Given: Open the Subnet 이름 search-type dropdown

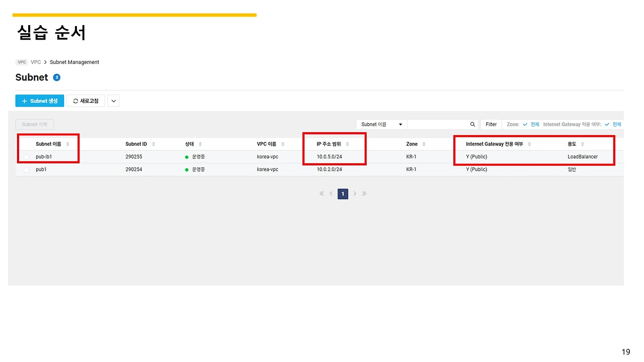Looking at the screenshot, I should (x=381, y=124).
